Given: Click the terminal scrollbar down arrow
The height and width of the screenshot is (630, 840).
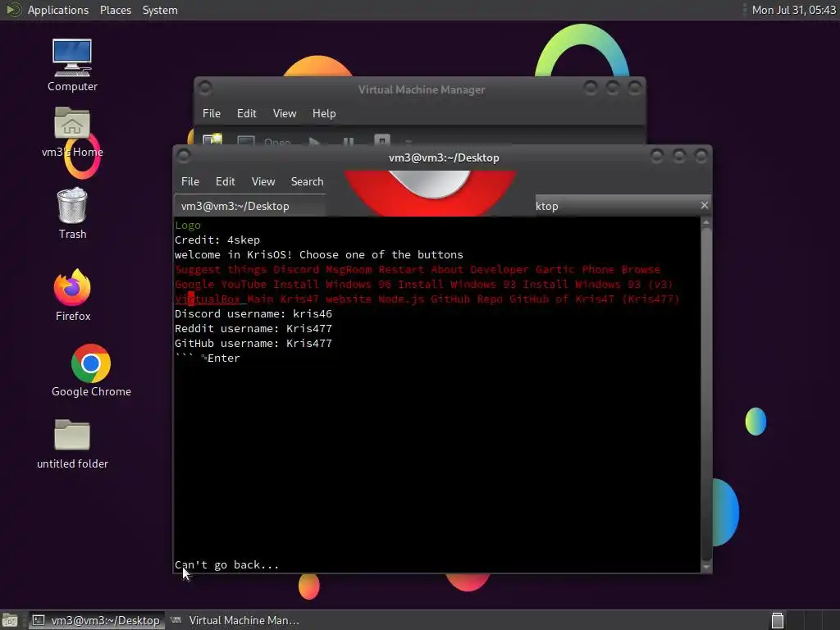Looking at the screenshot, I should [x=706, y=567].
